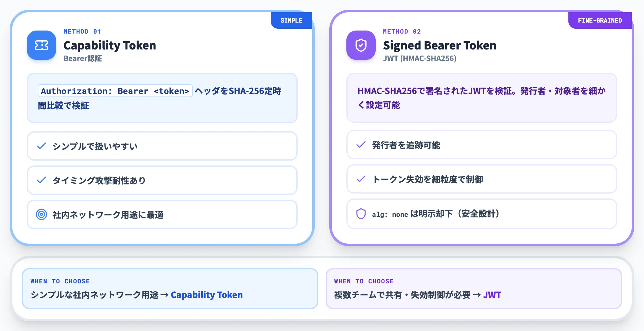Click the シンプルで扱いやすい row text
This screenshot has height=331, width=644.
tap(95, 146)
